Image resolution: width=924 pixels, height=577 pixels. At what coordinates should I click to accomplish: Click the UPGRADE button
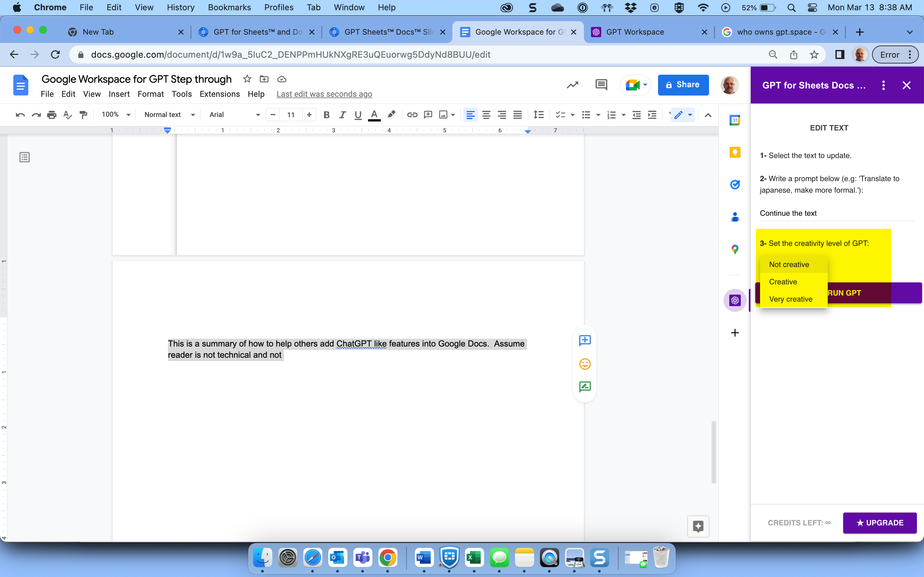pos(880,523)
